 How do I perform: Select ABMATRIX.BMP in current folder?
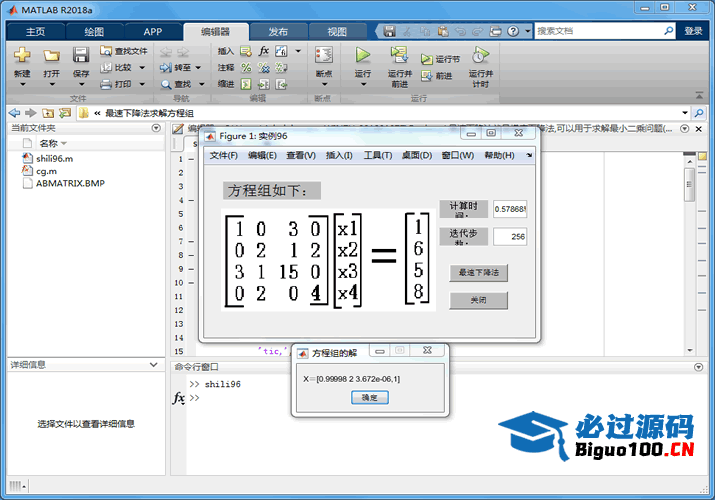click(x=70, y=183)
